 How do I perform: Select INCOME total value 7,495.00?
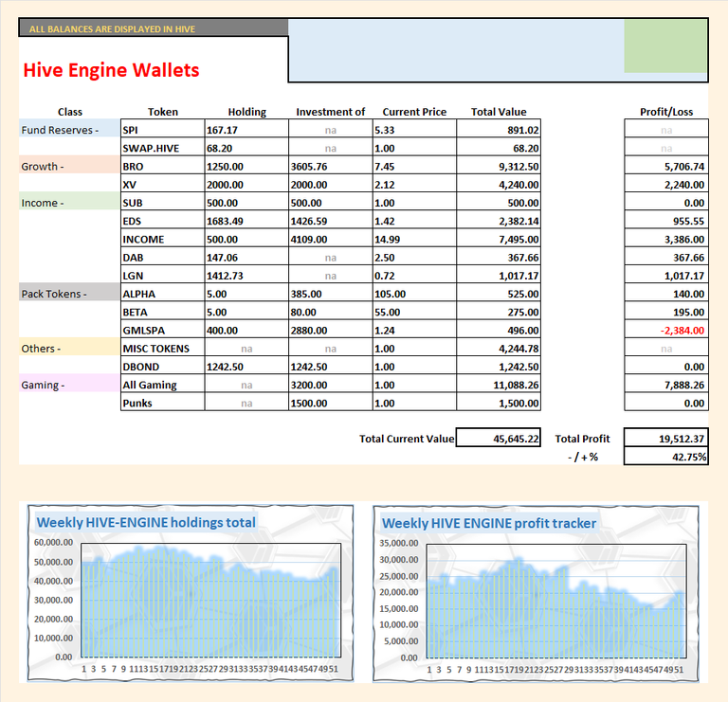[499, 239]
